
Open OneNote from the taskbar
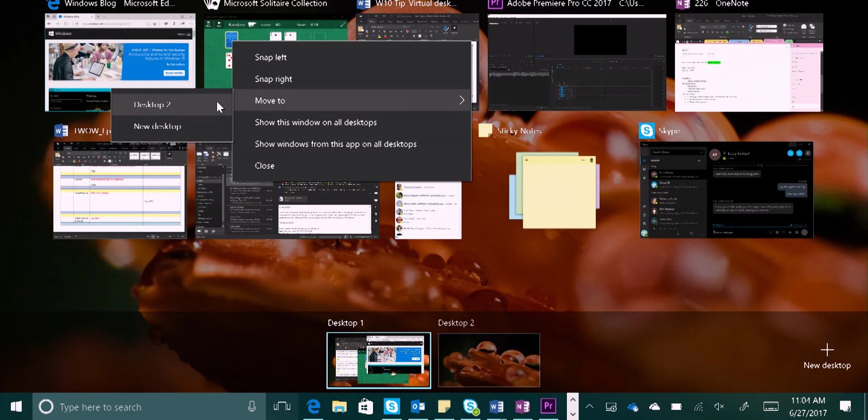523,406
